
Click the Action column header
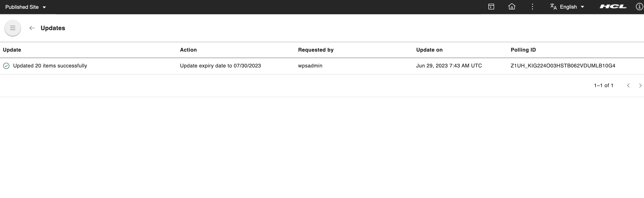point(188,50)
